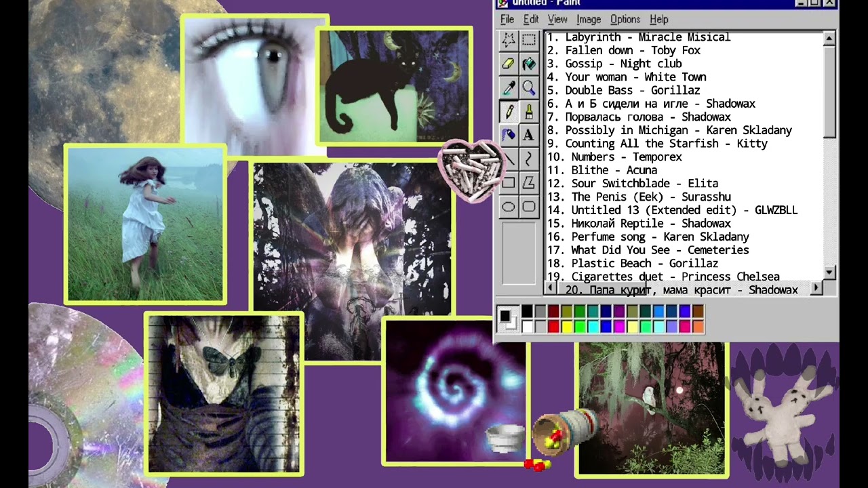868x488 pixels.
Task: Click the foreground/background color indicator box
Action: 508,319
